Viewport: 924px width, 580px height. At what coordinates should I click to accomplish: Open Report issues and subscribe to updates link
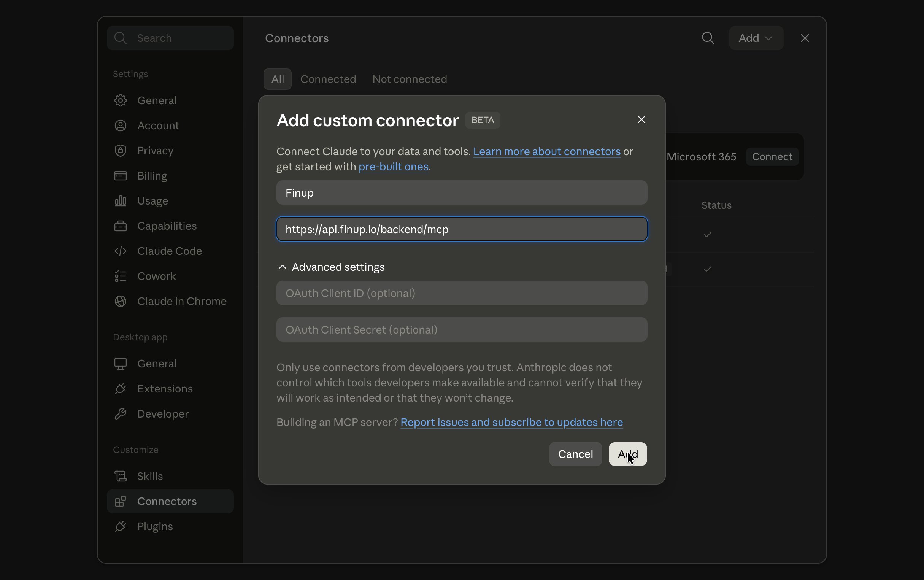[511, 422]
